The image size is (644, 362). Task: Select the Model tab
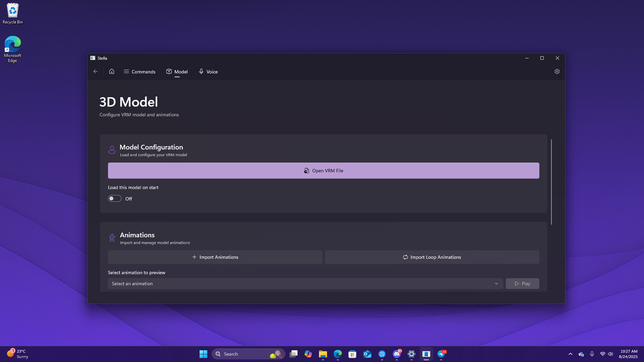[x=177, y=72]
